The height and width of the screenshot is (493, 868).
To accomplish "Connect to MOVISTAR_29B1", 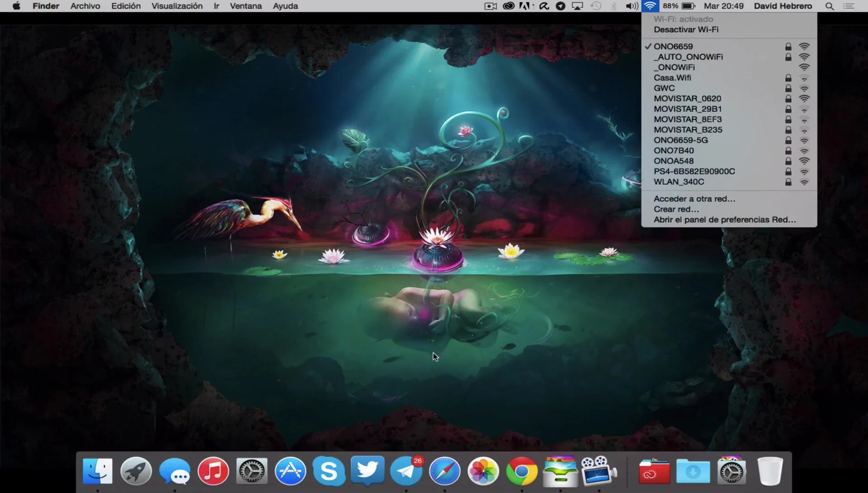I will (x=729, y=109).
